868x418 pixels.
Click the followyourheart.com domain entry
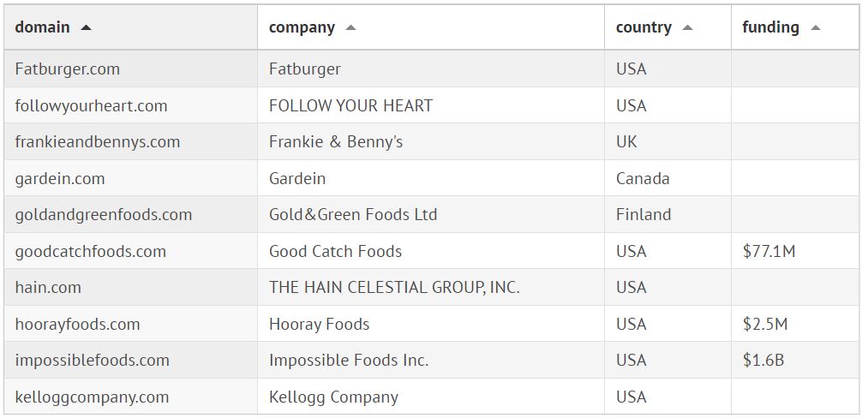pos(91,105)
